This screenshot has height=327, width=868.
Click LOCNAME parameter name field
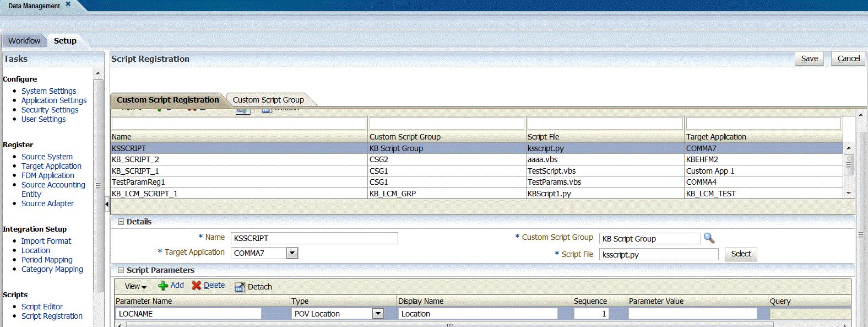(x=188, y=314)
